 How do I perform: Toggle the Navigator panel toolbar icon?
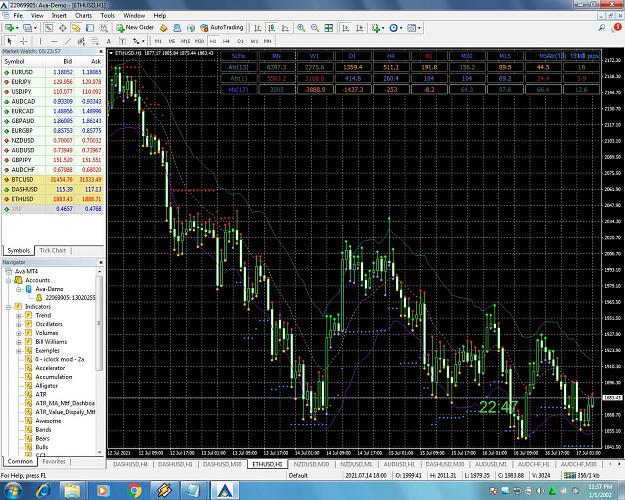click(x=76, y=28)
